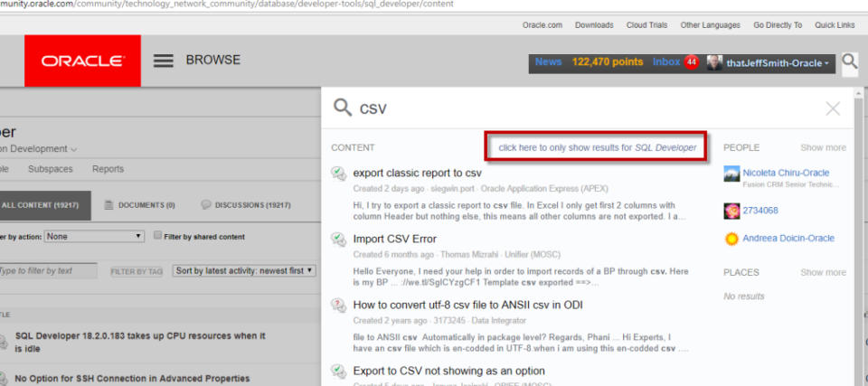
Task: Click the browser address bar URL
Action: tap(227, 4)
